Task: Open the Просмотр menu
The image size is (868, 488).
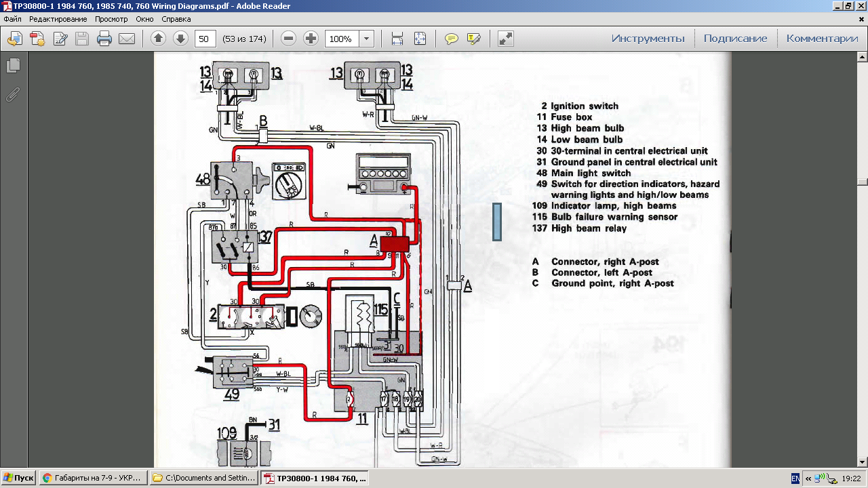Action: click(111, 19)
